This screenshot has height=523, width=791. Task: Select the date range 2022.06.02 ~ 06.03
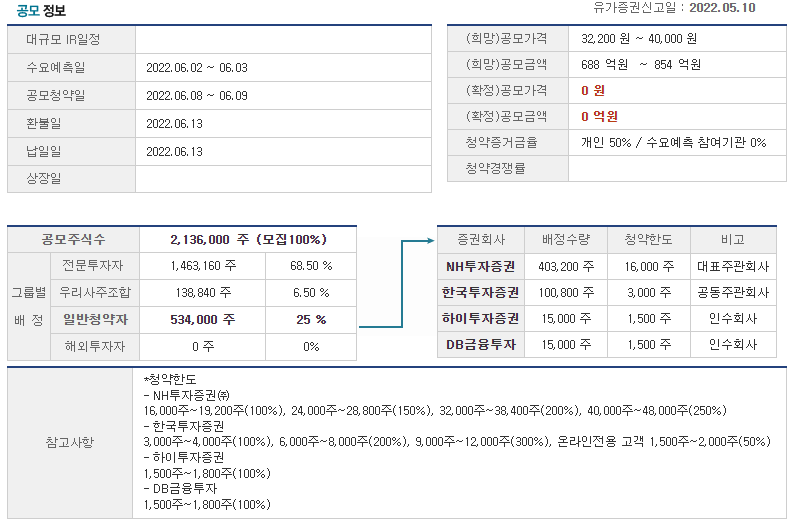tap(197, 68)
